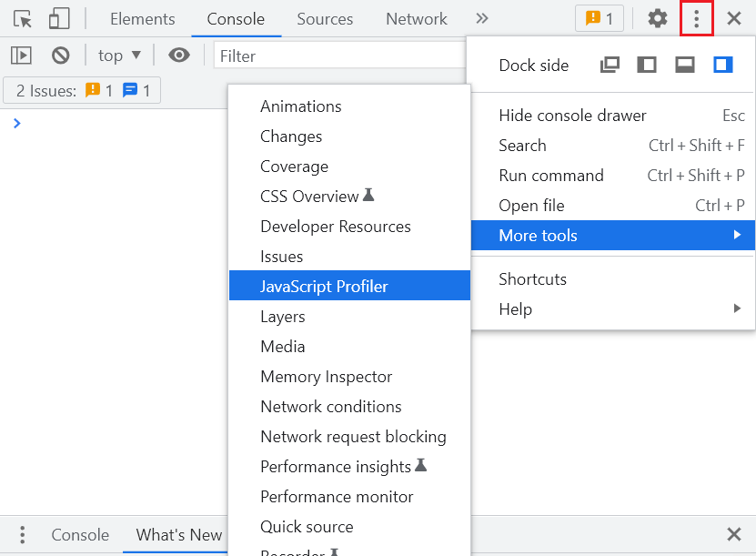756x556 pixels.
Task: Toggle the device toolbar icon
Action: pos(59,18)
